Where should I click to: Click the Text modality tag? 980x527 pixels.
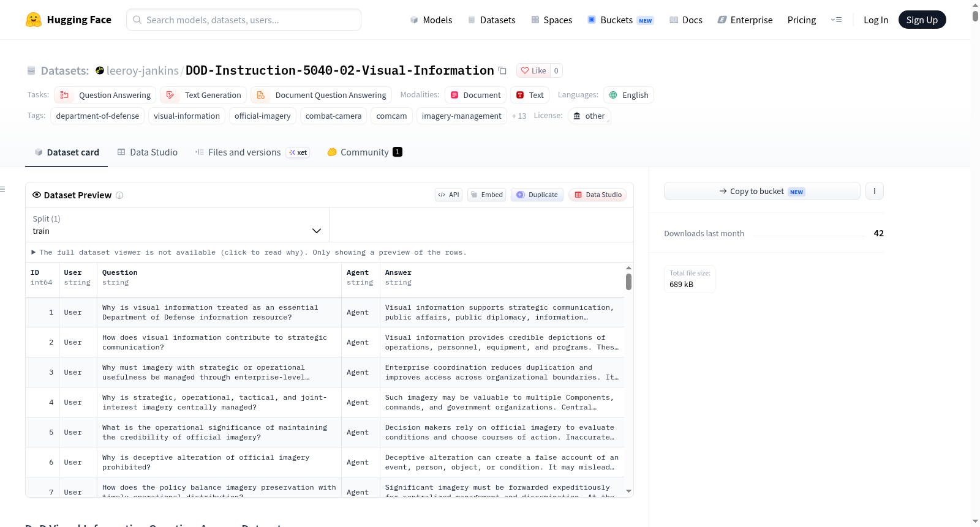click(530, 95)
